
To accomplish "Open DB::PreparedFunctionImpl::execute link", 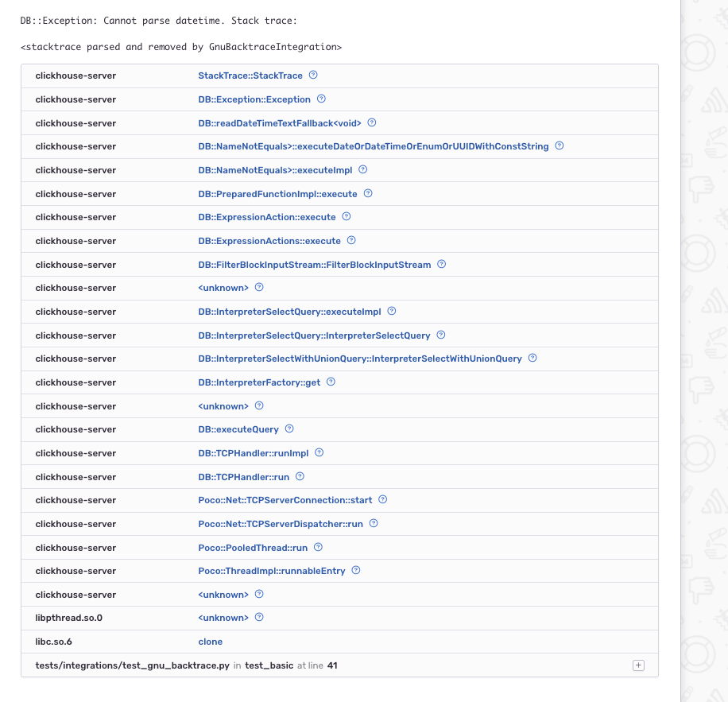I will [277, 194].
